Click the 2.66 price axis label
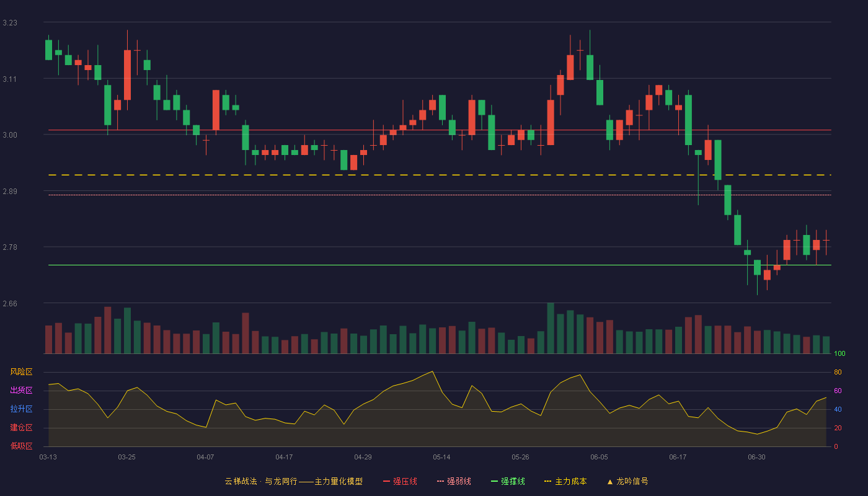This screenshot has height=496, width=868. [10, 304]
